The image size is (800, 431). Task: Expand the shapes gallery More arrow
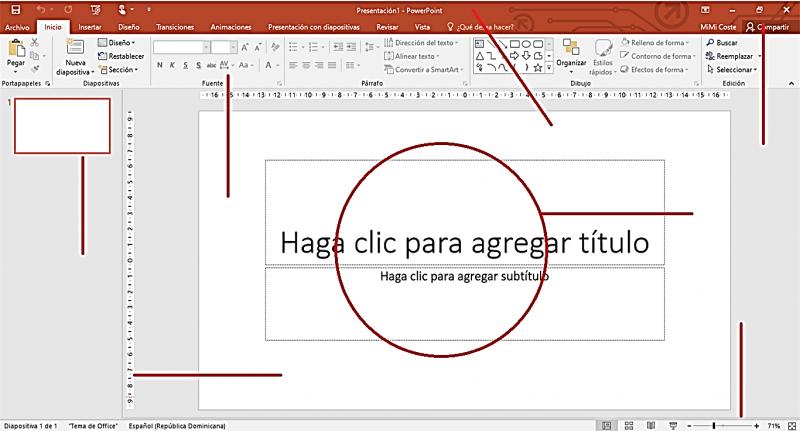[549, 67]
